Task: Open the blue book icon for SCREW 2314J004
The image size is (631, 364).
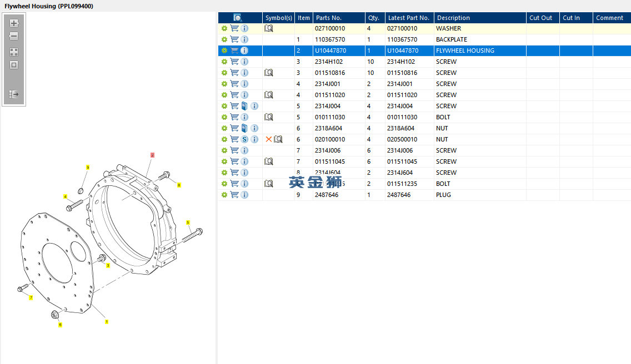Action: tap(244, 106)
